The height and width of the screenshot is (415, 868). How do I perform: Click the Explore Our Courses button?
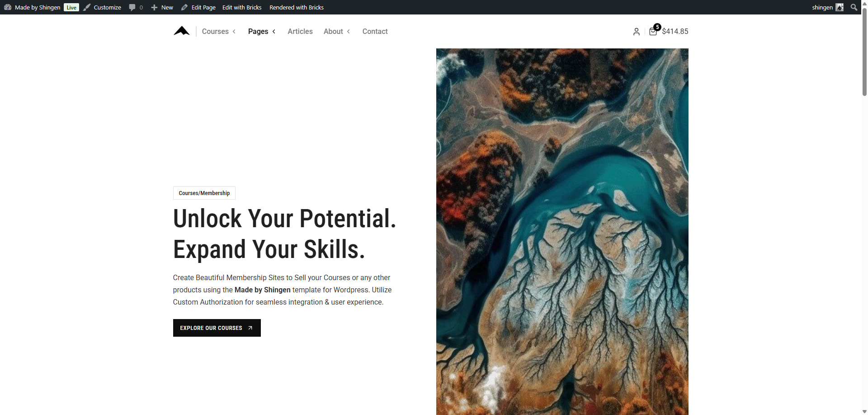[217, 328]
